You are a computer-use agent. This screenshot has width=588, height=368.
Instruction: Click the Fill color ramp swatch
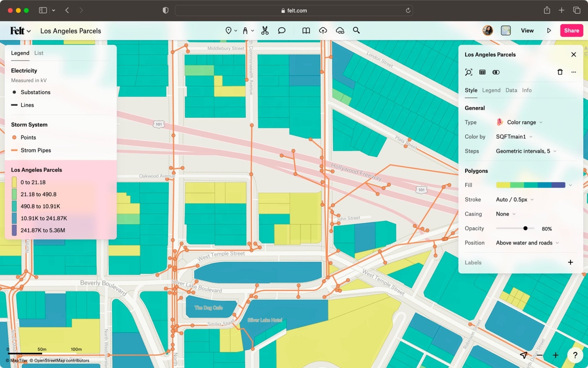point(530,185)
